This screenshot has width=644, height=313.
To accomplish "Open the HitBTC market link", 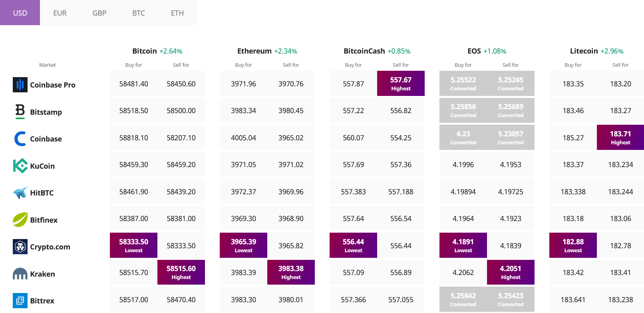I will [x=42, y=193].
